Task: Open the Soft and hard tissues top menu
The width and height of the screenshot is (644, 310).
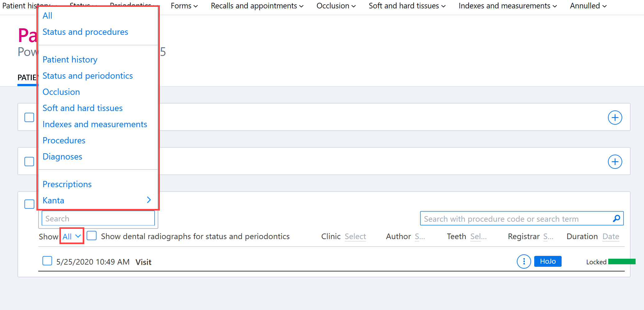Action: pos(407,6)
